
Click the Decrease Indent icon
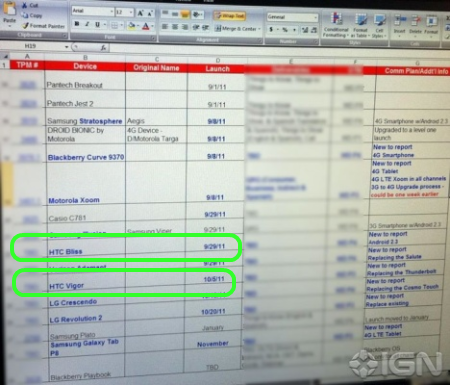click(196, 28)
